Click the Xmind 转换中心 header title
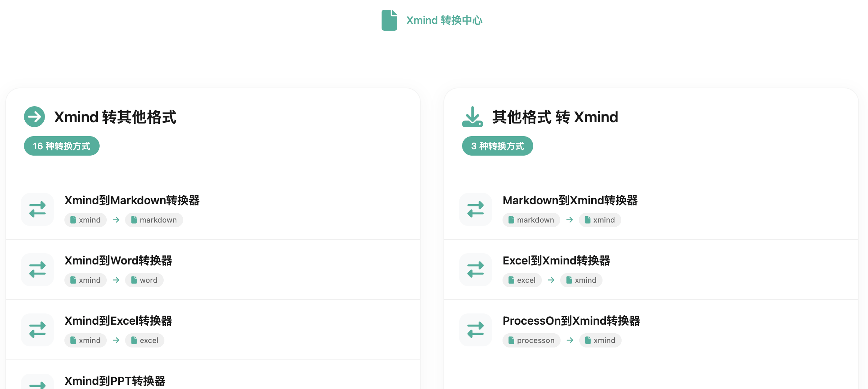The image size is (868, 389). point(444,20)
